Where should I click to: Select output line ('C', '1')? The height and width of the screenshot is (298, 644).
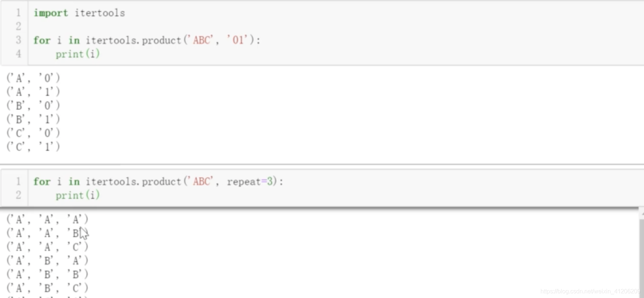point(33,147)
